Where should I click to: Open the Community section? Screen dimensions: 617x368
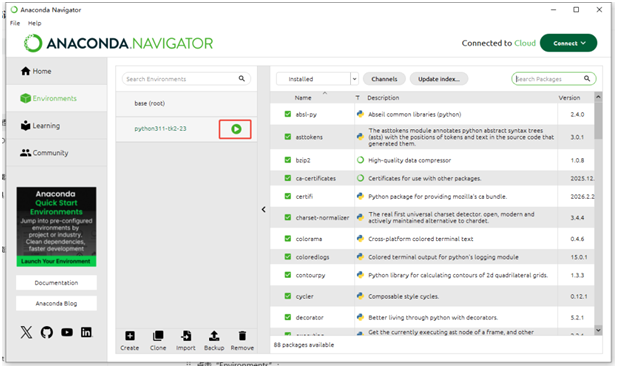(x=44, y=153)
